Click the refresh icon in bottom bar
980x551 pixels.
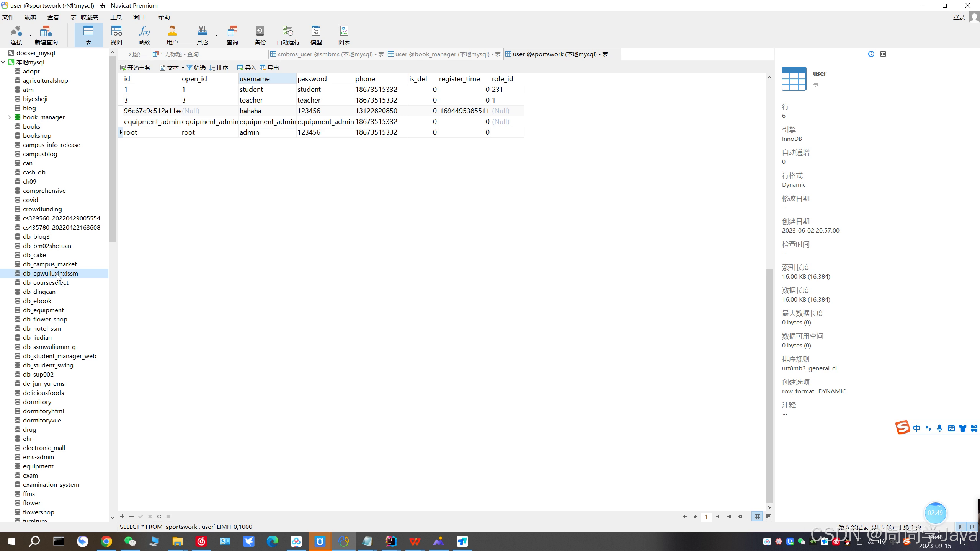[x=159, y=517]
